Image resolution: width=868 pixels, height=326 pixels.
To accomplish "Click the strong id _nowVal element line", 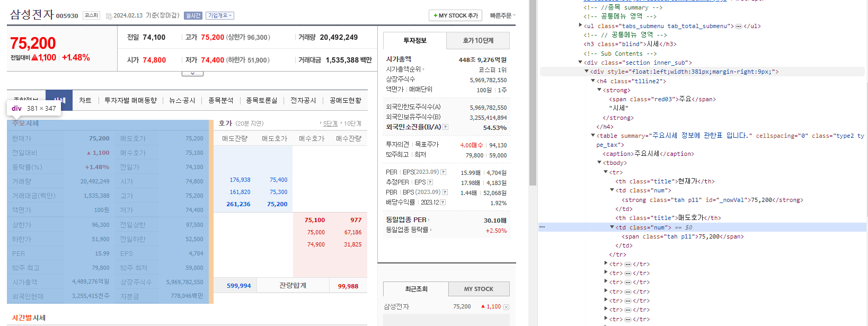I will tap(712, 200).
